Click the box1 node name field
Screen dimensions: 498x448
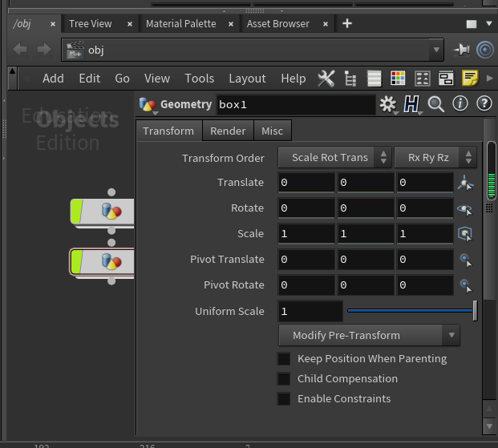[296, 105]
